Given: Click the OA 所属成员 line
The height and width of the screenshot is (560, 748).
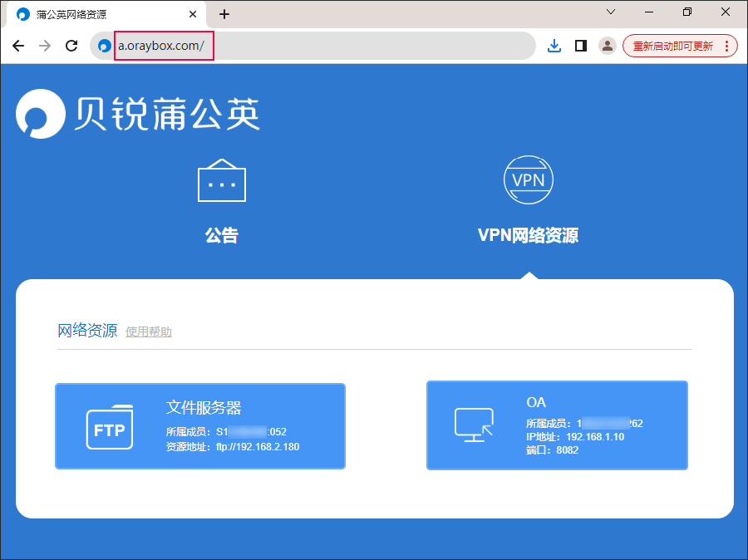Looking at the screenshot, I should (584, 423).
